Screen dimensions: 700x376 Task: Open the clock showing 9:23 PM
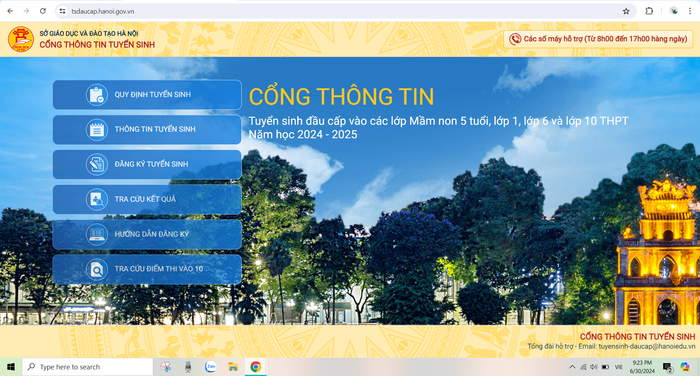click(642, 367)
